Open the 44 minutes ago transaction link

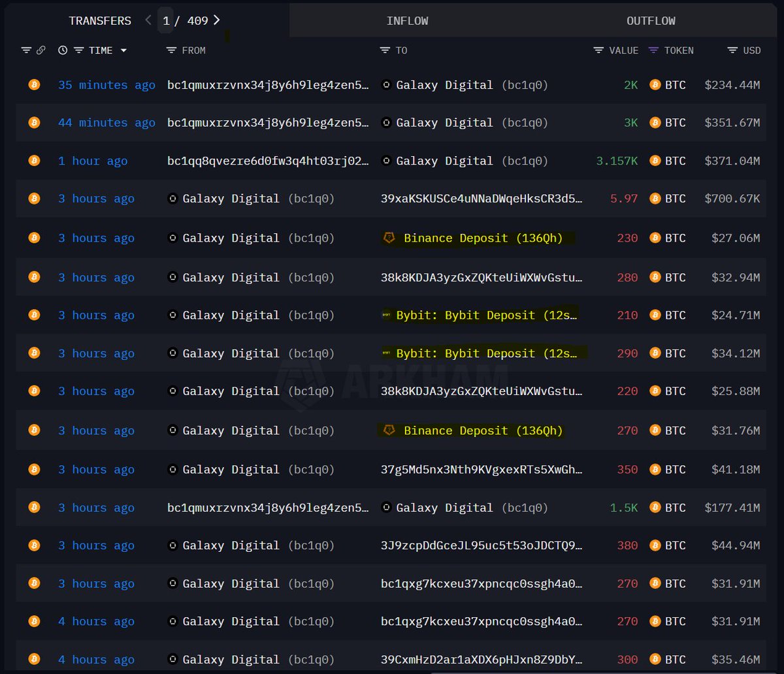coord(106,123)
